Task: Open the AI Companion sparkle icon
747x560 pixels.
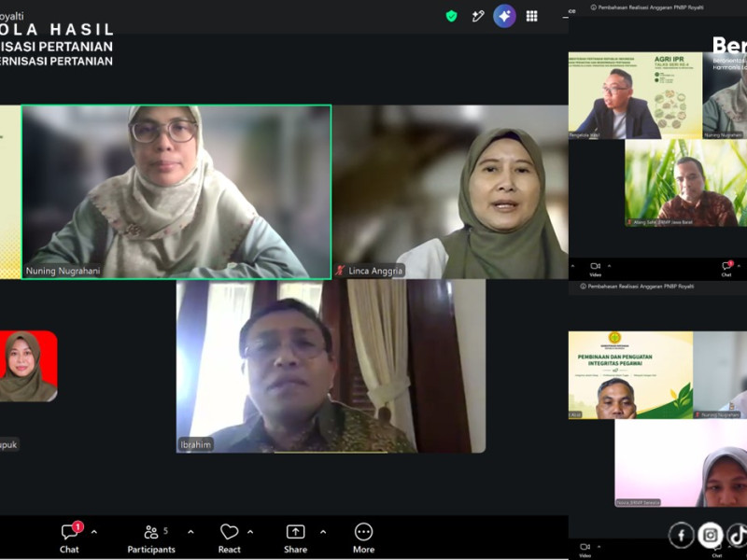Action: coord(504,16)
